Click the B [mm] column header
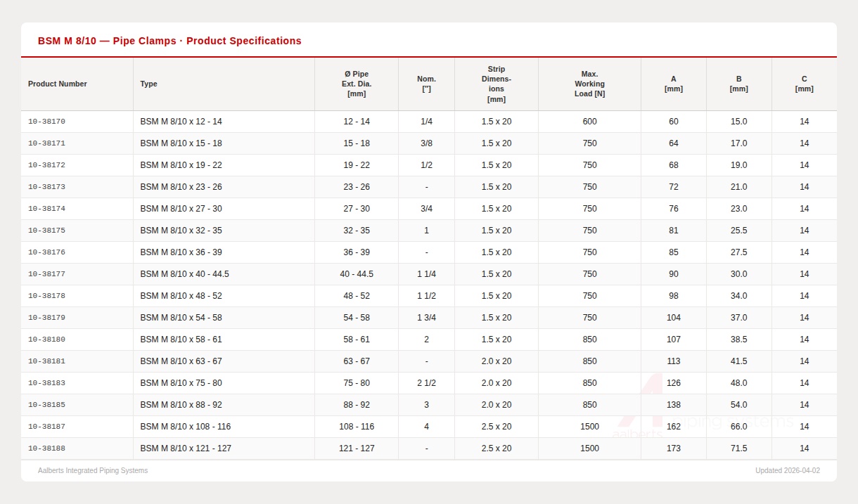The height and width of the screenshot is (504, 858). 738,84
